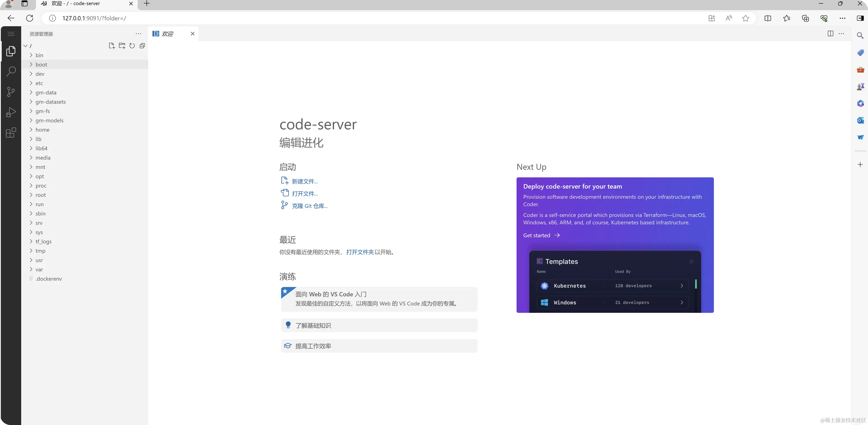Collapse all folders in explorer

142,46
